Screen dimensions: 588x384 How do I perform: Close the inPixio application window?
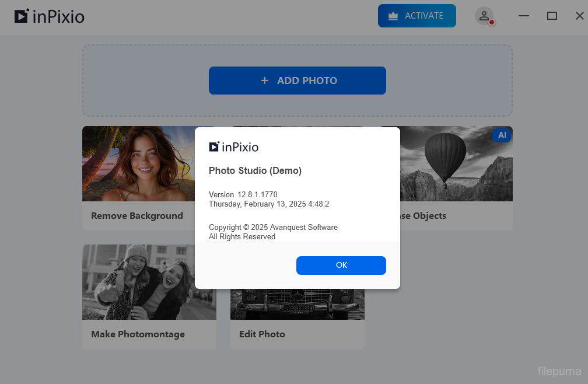click(x=579, y=16)
